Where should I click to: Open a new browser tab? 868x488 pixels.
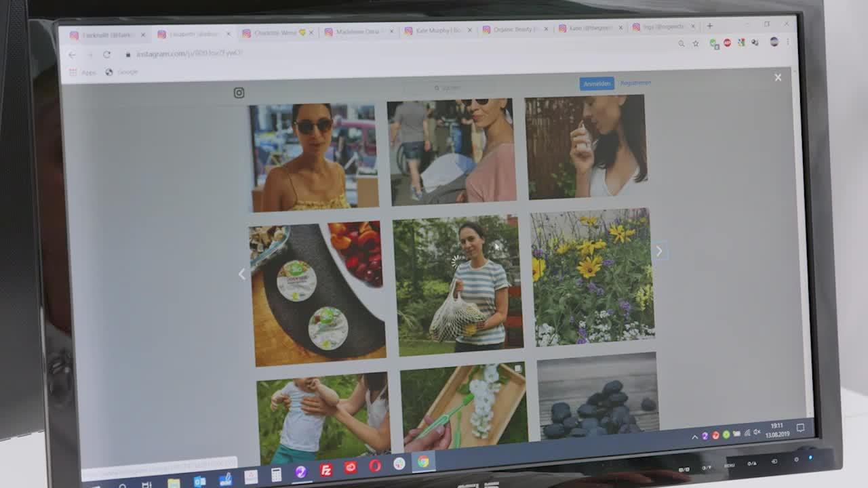(x=709, y=26)
